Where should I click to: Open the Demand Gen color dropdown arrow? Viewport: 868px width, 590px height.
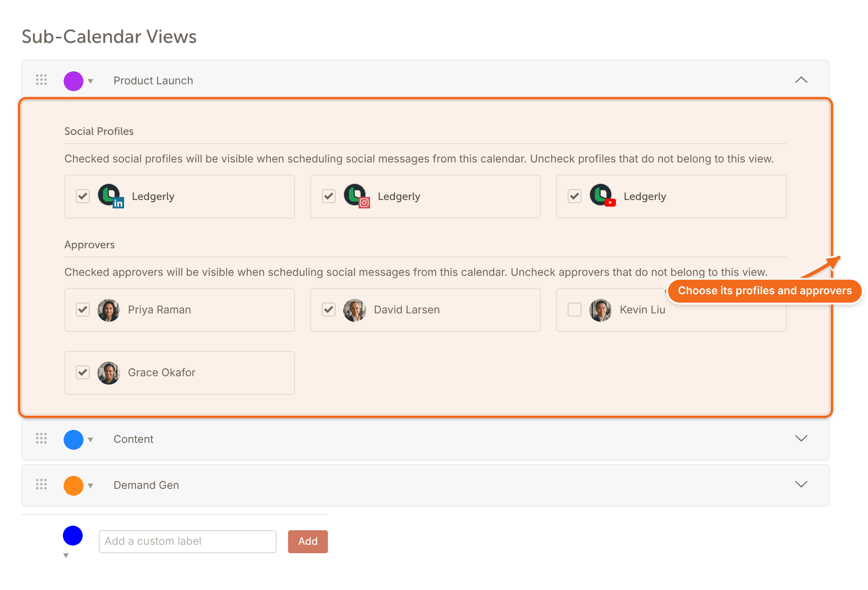pyautogui.click(x=90, y=486)
